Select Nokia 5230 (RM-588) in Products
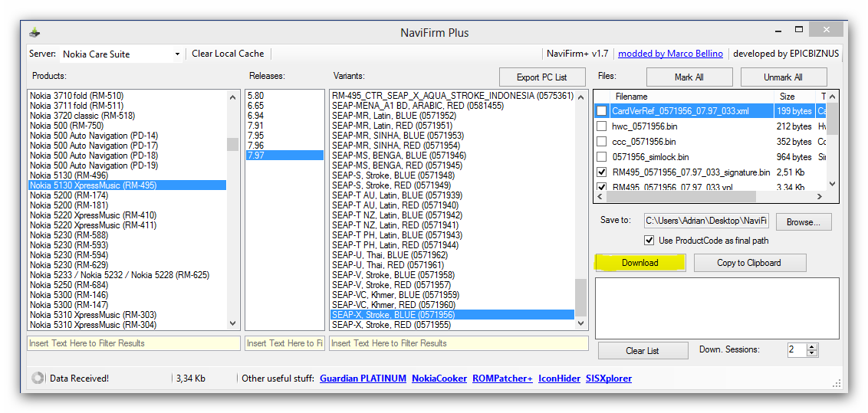Viewport: 868px width, 413px height. 68,235
